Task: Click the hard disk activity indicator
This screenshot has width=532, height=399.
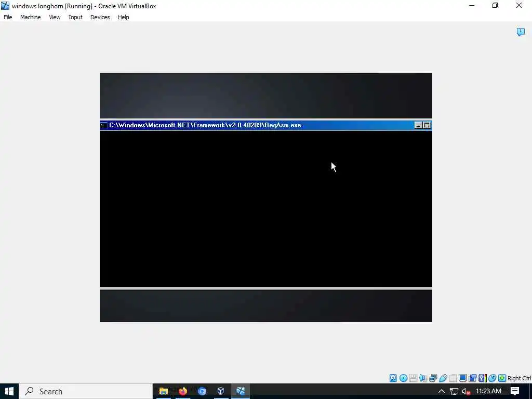Action: point(393,378)
